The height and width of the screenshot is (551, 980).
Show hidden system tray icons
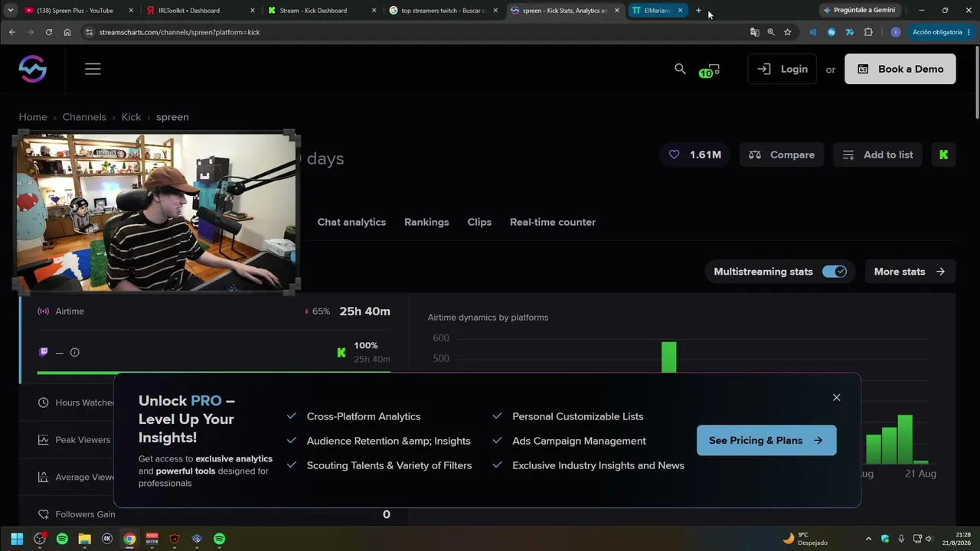(868, 539)
